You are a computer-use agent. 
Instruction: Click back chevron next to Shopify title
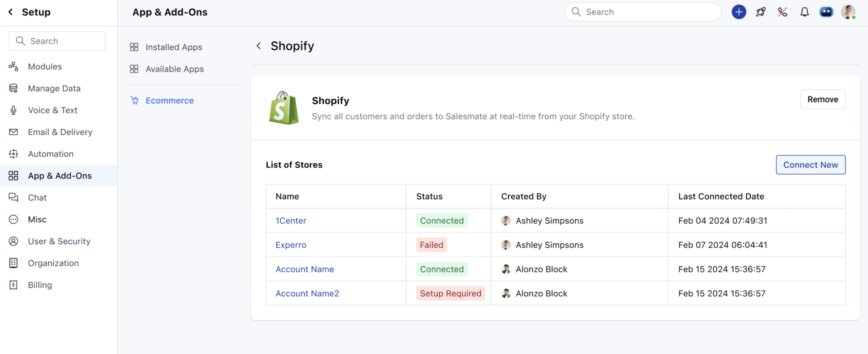258,46
